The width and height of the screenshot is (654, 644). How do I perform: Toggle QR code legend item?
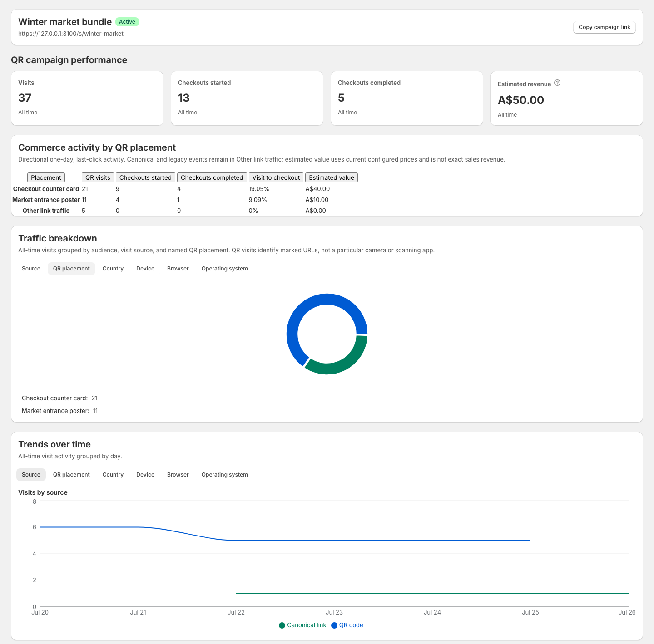pos(347,625)
